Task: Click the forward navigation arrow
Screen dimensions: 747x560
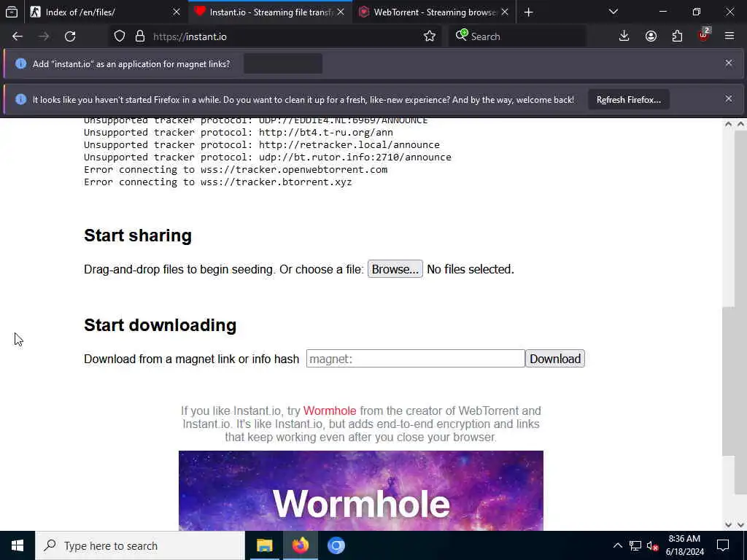Action: (x=44, y=36)
